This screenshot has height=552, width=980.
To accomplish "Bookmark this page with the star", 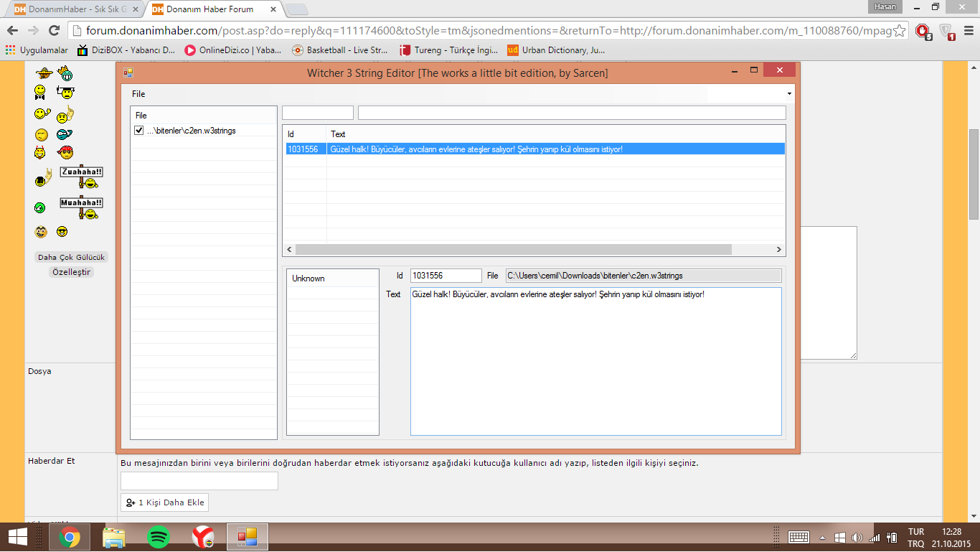I will (x=900, y=31).
